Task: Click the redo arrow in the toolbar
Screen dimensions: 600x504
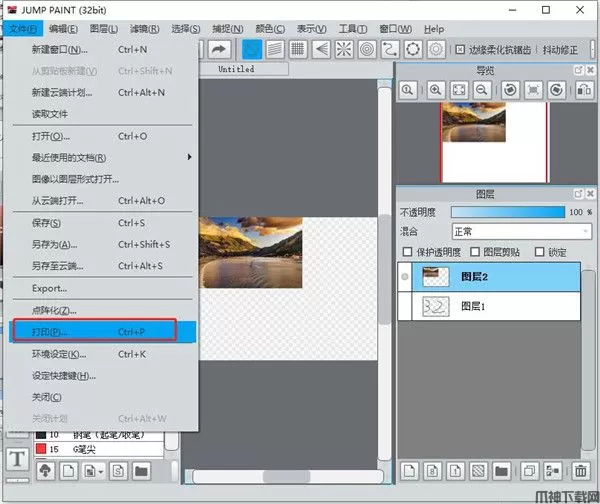Action: (219, 49)
